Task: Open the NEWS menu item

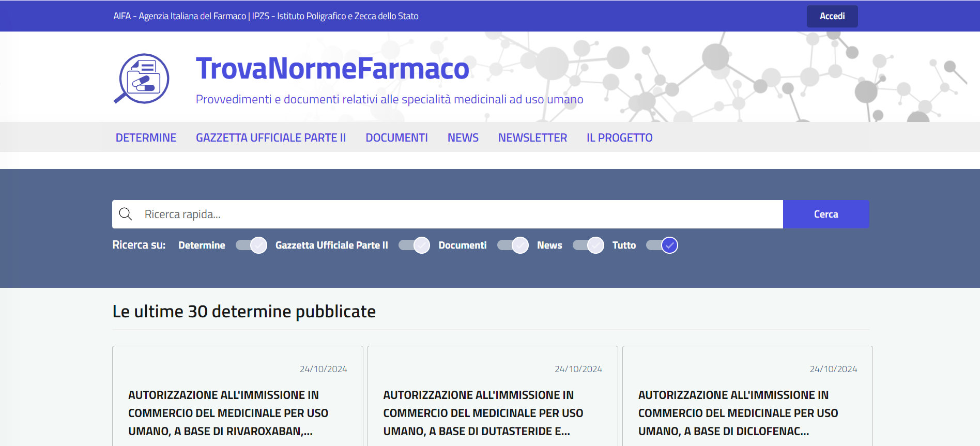Action: click(463, 137)
